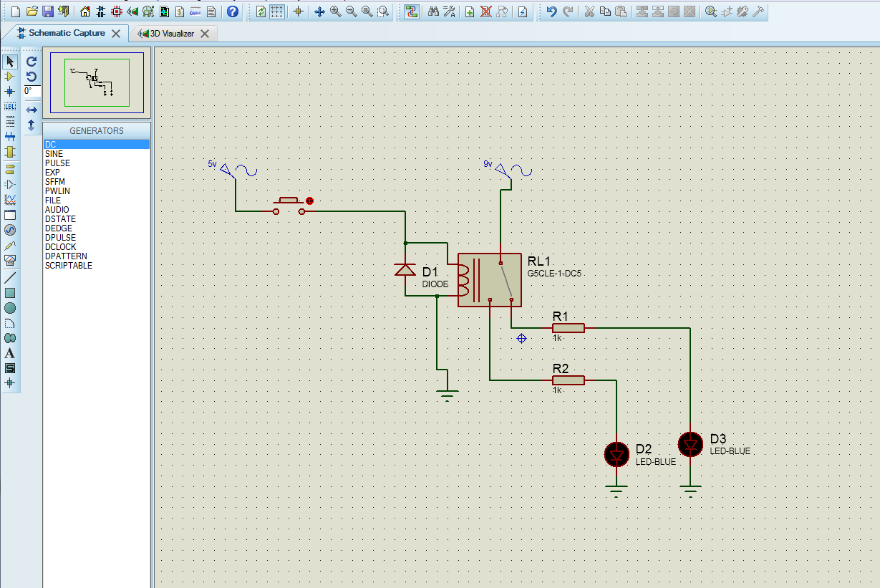
Task: Open PCB Layout with the red chip icon
Action: point(117,11)
